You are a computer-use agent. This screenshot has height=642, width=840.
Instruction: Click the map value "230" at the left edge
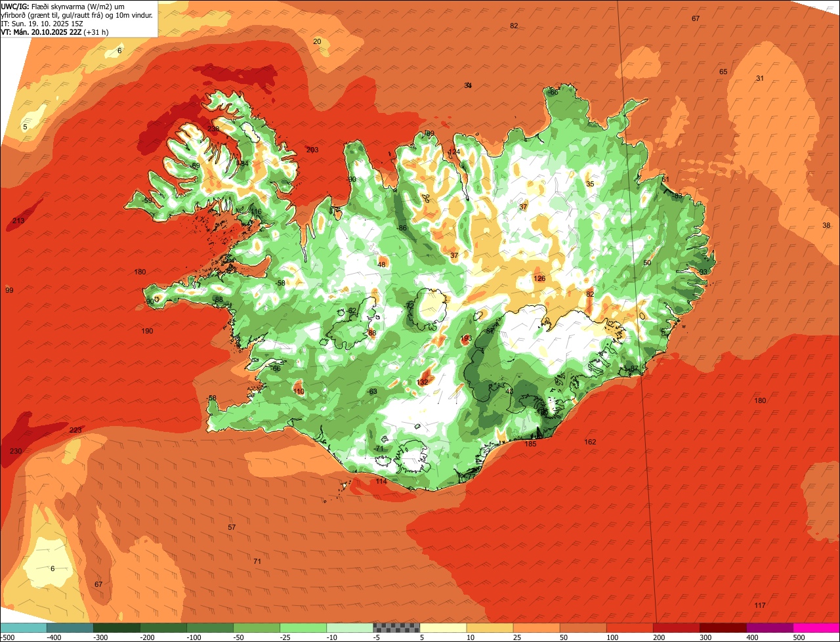click(x=16, y=452)
